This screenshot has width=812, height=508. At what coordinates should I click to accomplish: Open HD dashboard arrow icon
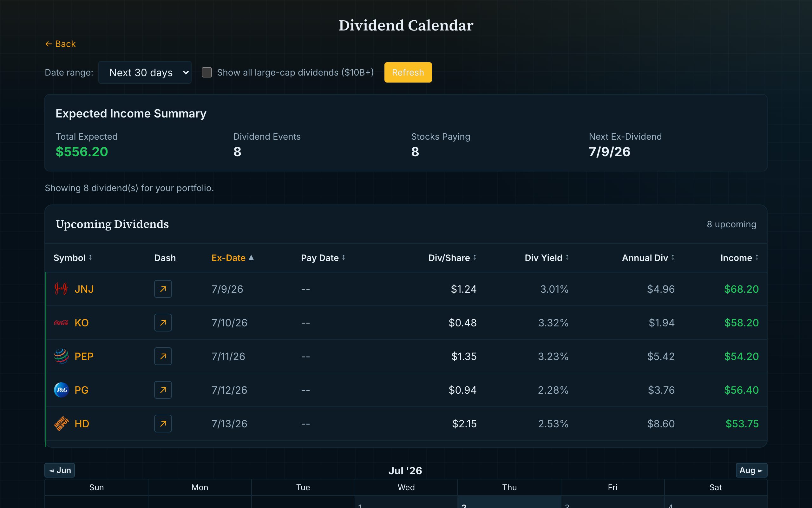point(163,423)
